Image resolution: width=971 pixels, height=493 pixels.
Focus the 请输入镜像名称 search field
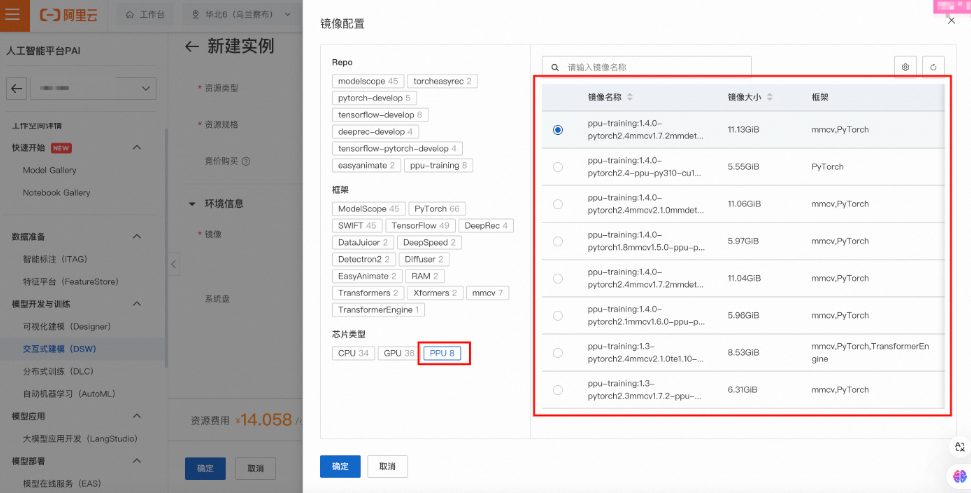647,67
